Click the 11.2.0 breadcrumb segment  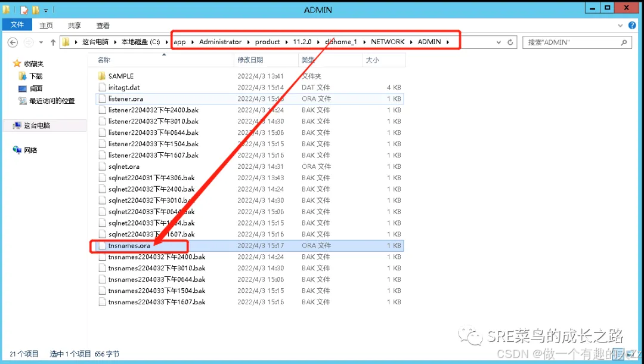click(x=302, y=42)
